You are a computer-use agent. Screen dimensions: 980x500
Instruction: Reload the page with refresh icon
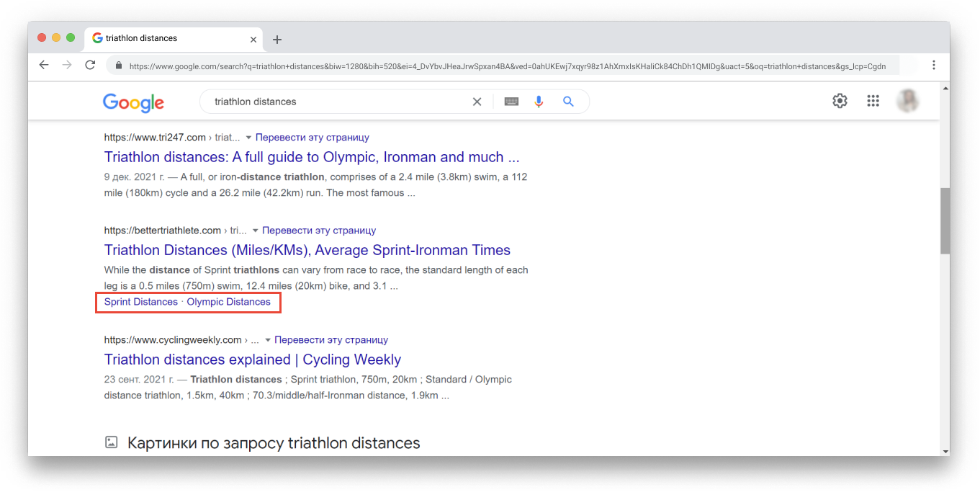click(90, 65)
